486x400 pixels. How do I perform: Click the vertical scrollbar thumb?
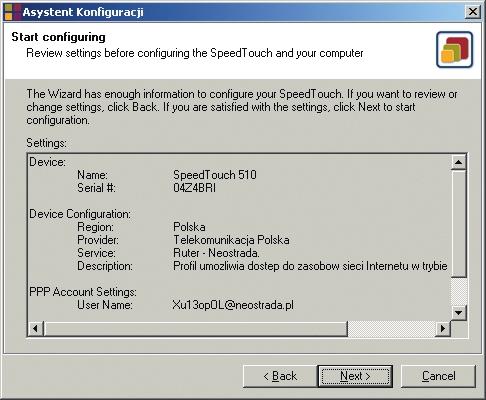[x=458, y=223]
